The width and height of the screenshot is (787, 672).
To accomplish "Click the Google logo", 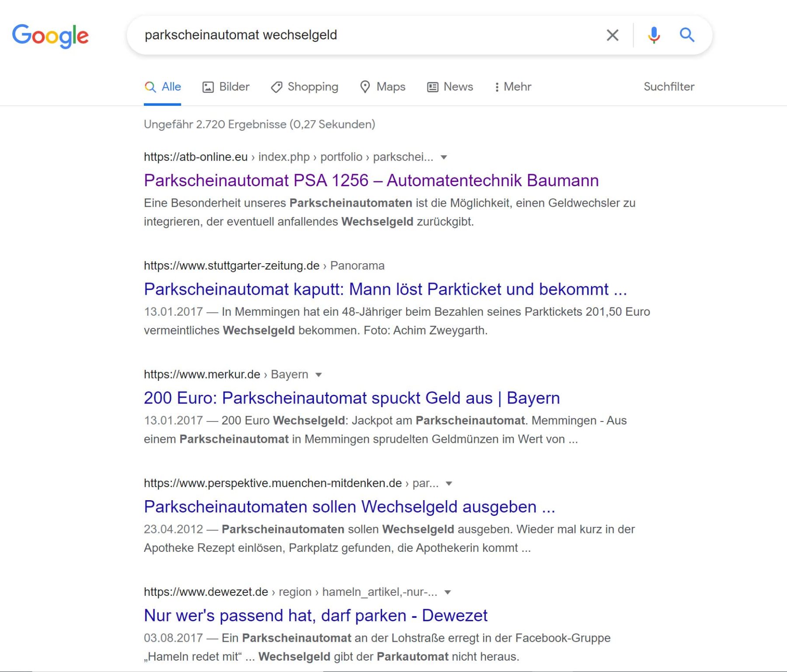I will [50, 35].
